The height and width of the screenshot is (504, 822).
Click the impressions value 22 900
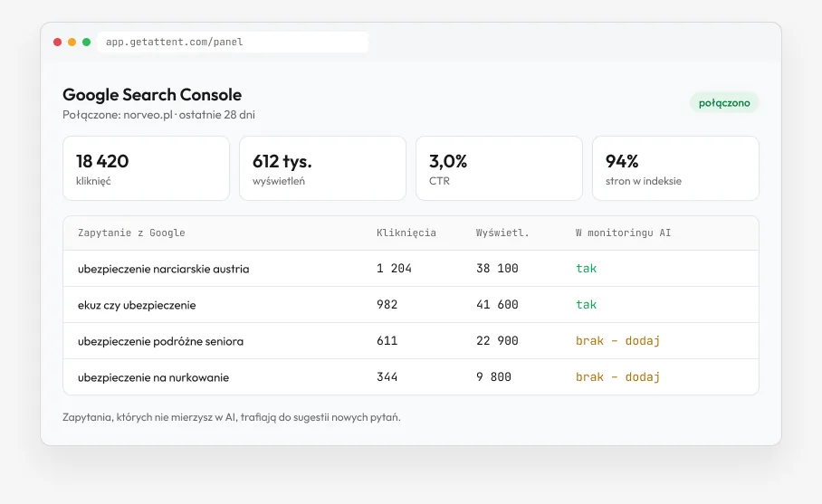click(x=497, y=340)
